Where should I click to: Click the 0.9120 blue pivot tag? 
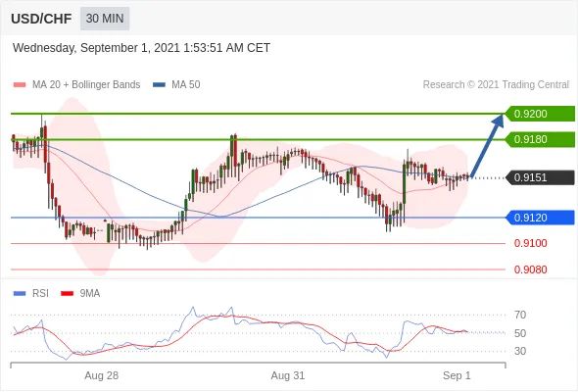coord(539,218)
